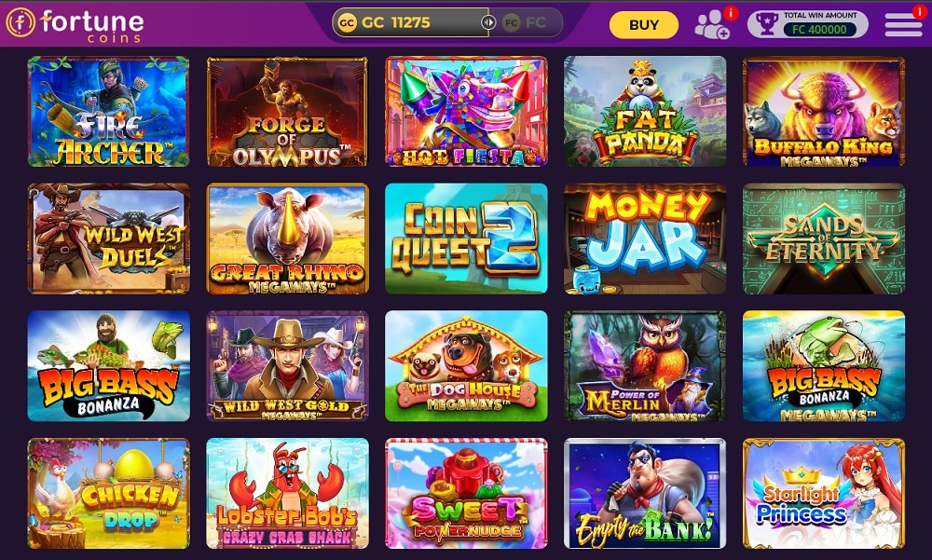The image size is (932, 560).
Task: Open Sands of Eternity game
Action: (824, 239)
